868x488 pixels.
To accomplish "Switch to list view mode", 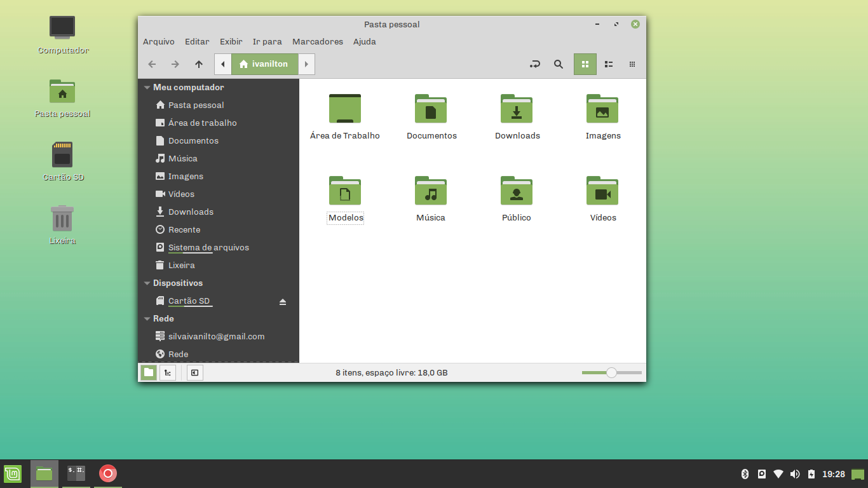I will tap(609, 64).
